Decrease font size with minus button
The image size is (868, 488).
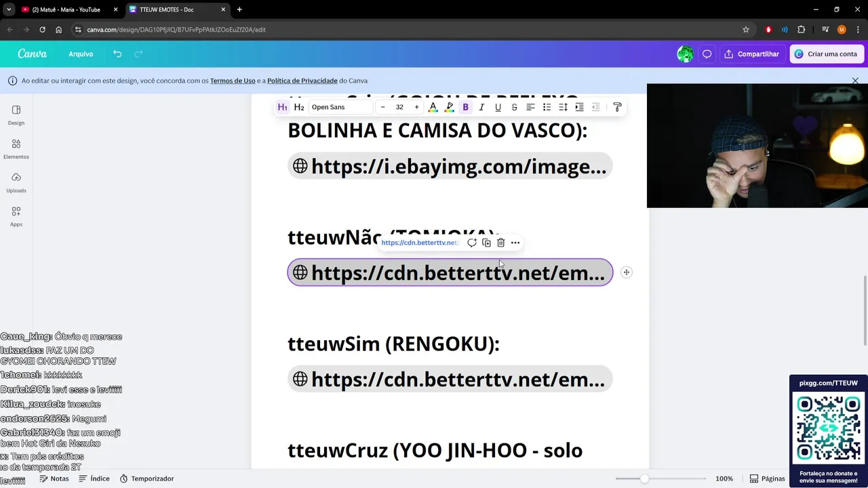(x=383, y=107)
